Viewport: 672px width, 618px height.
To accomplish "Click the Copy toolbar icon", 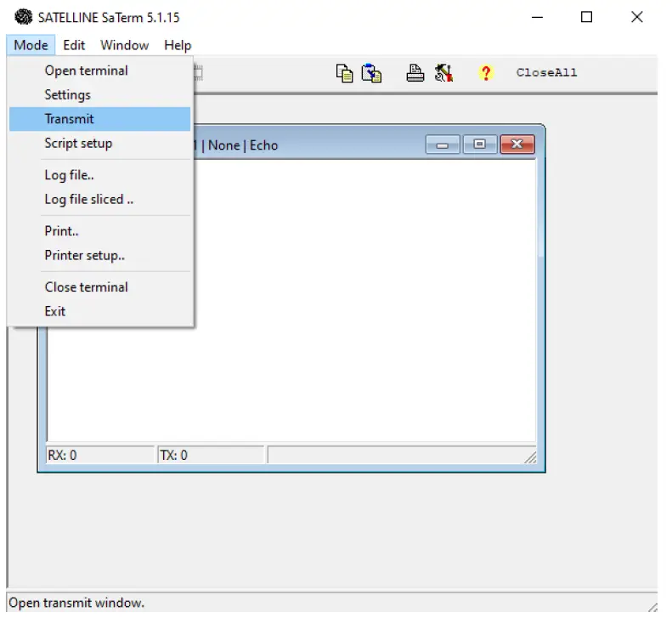I will pyautogui.click(x=345, y=73).
